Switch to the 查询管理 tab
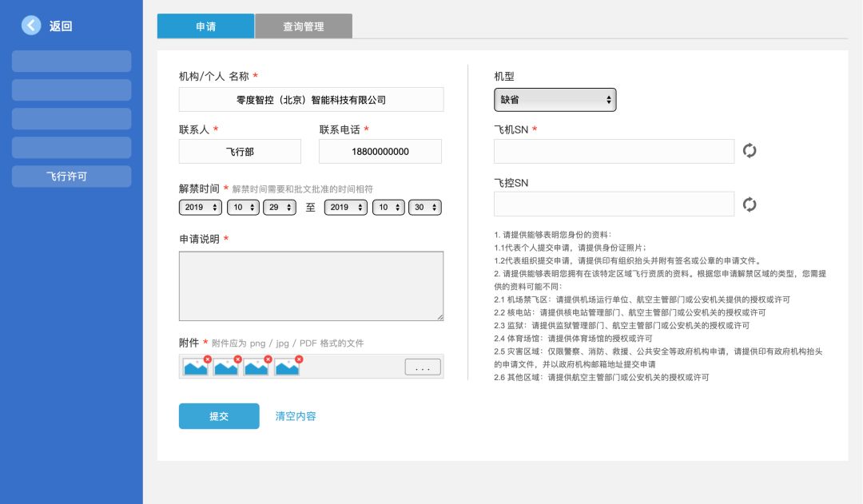Viewport: 863px width, 504px height. (304, 26)
